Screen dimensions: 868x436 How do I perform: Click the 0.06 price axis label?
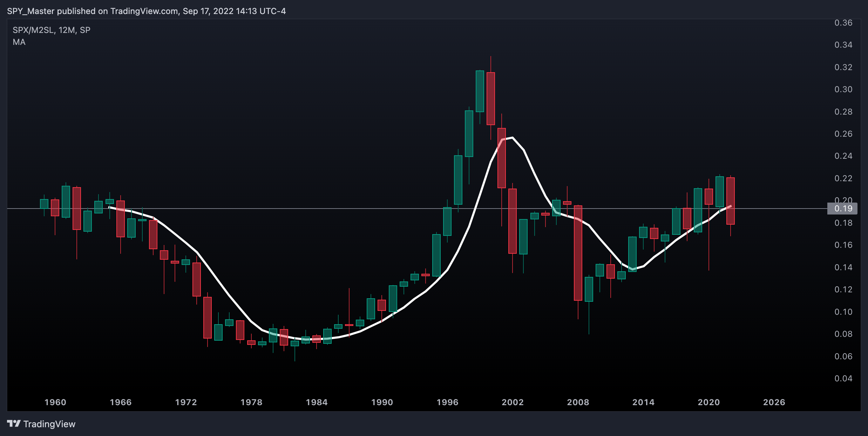tap(843, 356)
